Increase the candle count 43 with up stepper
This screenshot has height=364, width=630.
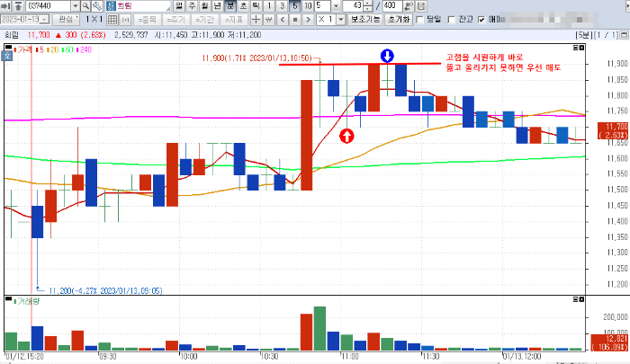point(367,4)
